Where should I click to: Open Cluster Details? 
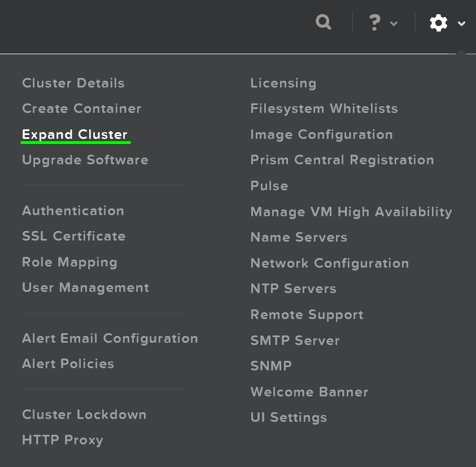(73, 83)
